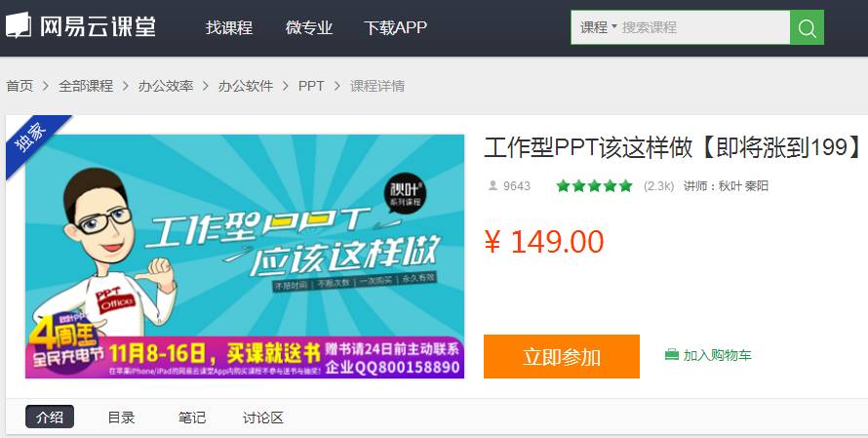Open 全部课程 breadcrumb link
This screenshot has height=438, width=868.
click(86, 86)
